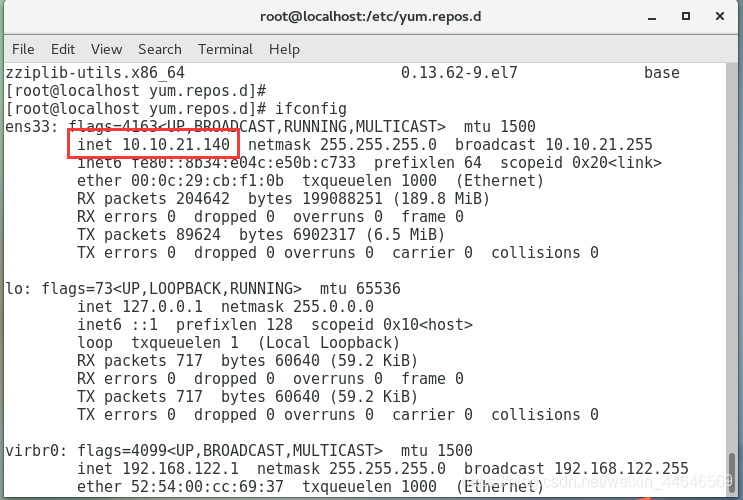Click the repo name base
This screenshot has width=743, height=500.
coord(661,73)
